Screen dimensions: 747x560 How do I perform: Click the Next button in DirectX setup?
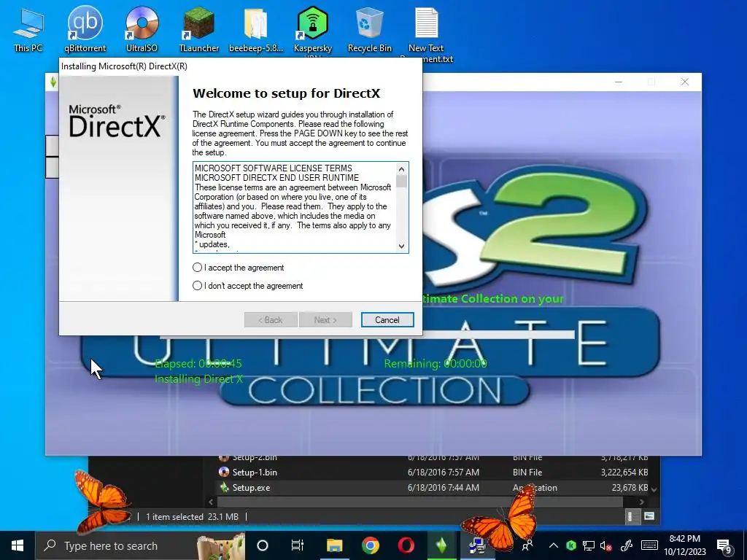pos(325,320)
